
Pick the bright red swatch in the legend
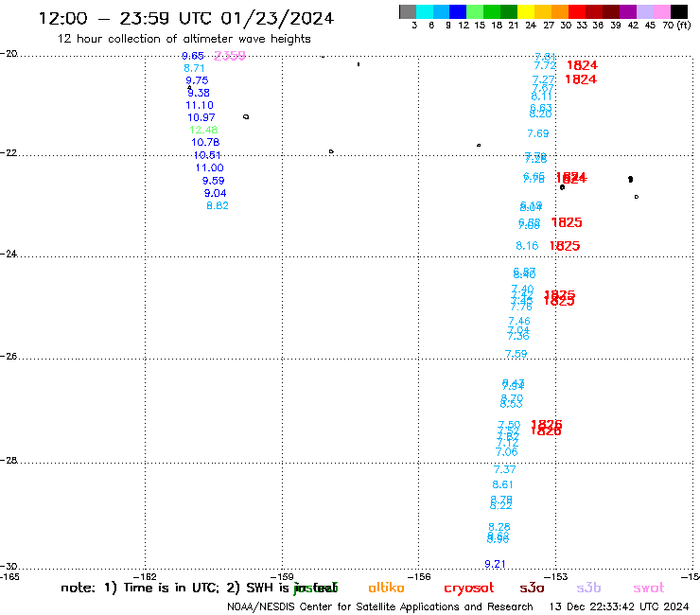(577, 11)
